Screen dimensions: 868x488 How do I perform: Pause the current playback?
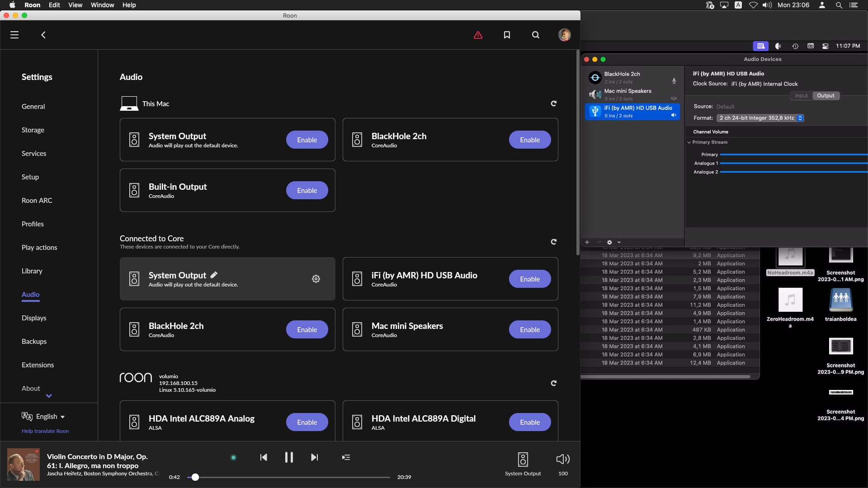pyautogui.click(x=289, y=457)
